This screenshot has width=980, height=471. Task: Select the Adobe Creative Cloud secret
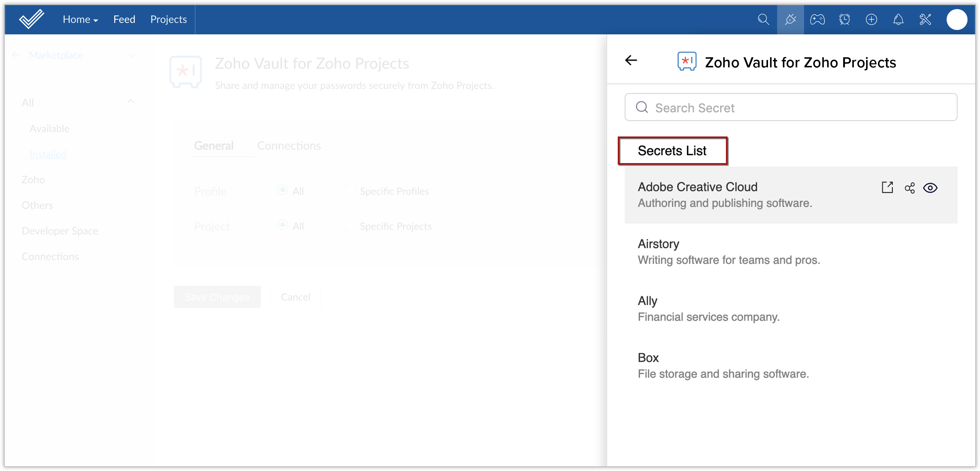791,195
